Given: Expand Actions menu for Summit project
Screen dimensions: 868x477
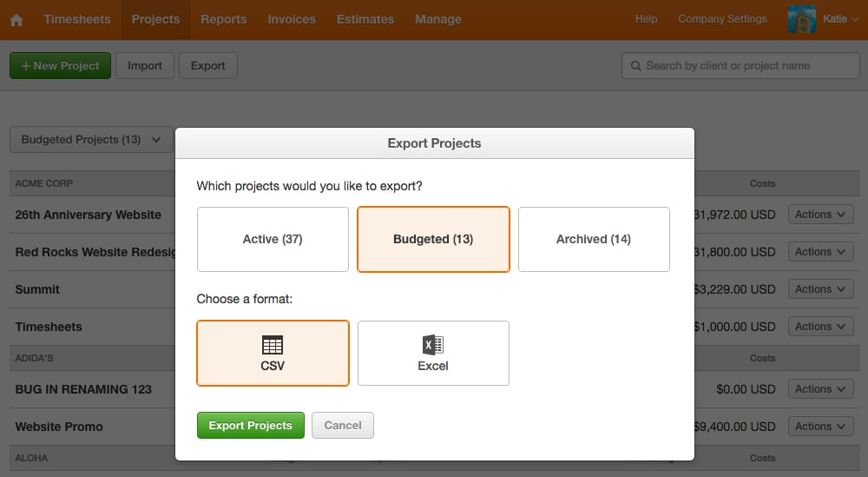Looking at the screenshot, I should click(820, 289).
